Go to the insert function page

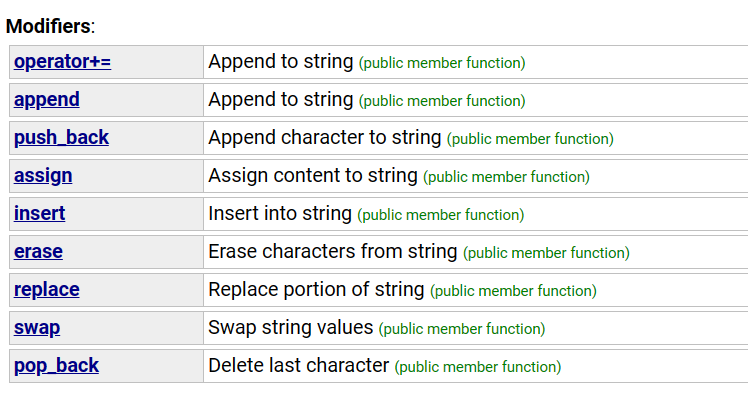pyautogui.click(x=40, y=213)
